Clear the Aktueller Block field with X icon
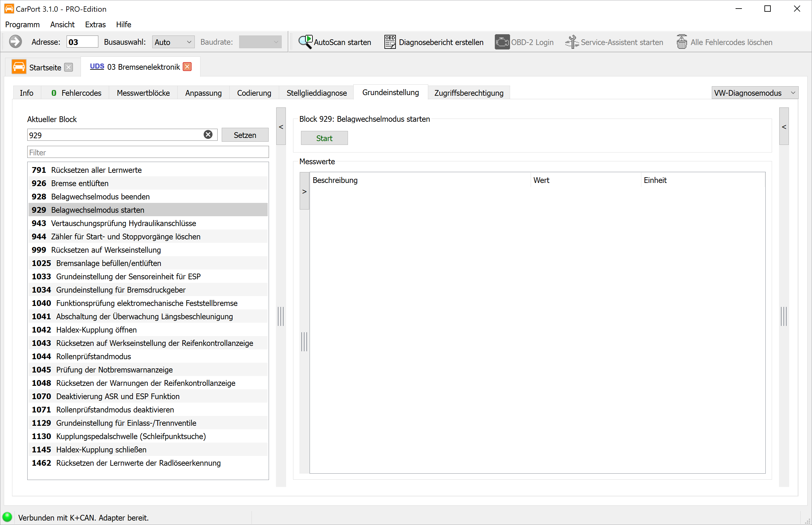The image size is (812, 525). 208,135
